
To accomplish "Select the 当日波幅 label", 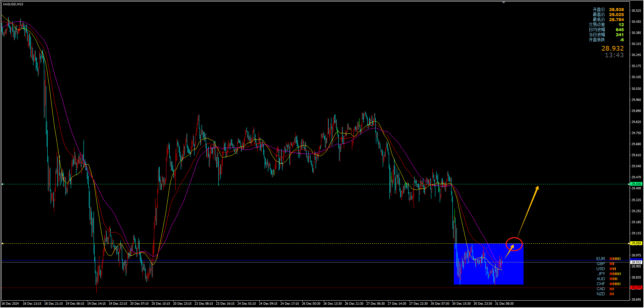I will pyautogui.click(x=597, y=35).
